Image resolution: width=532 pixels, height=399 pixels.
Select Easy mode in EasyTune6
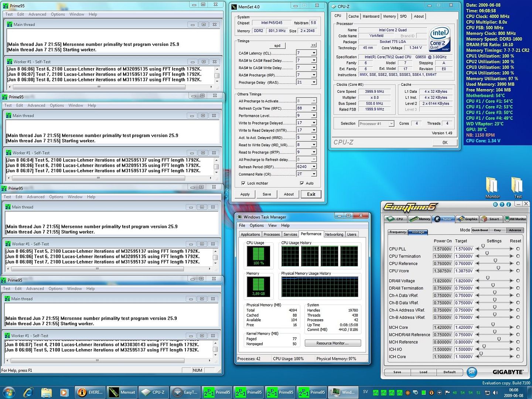(x=497, y=230)
